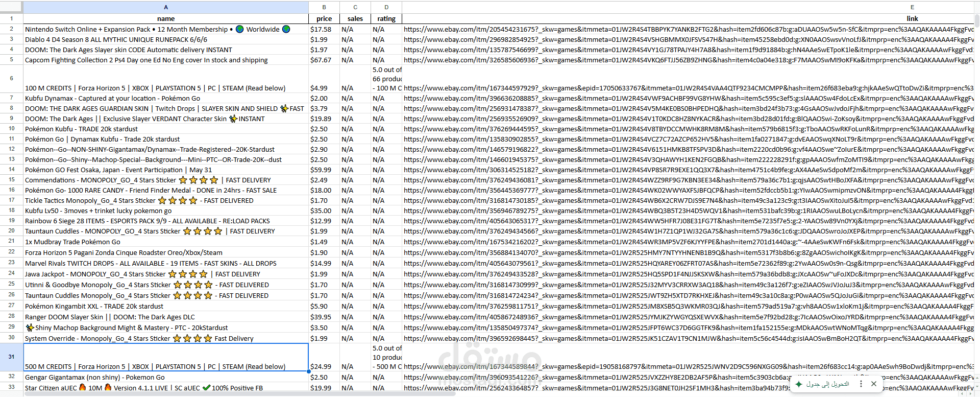This screenshot has height=397, width=980.
Task: Dismiss the convert-to-table popup with X
Action: (x=873, y=384)
